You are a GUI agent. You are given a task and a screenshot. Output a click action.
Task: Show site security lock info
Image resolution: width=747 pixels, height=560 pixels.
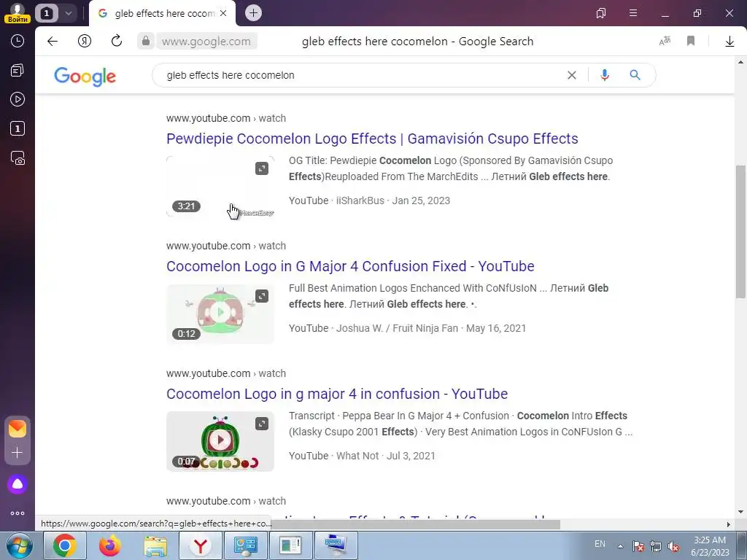(146, 42)
